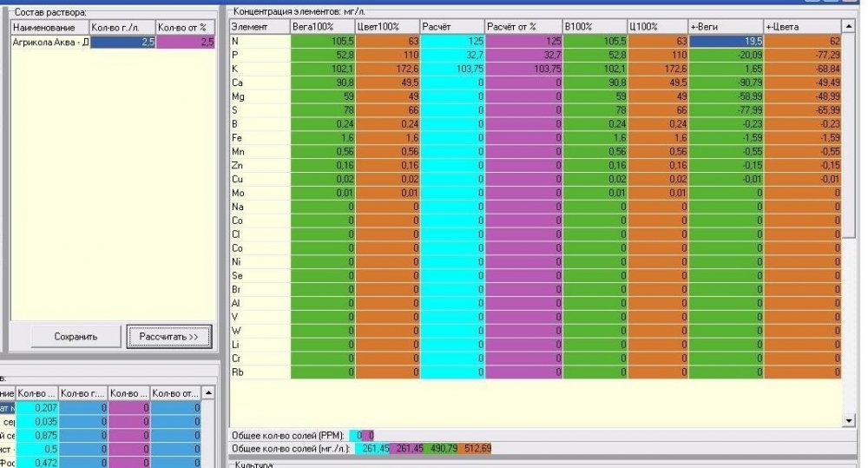Click the 0,207 cell in bottom-left table

pos(37,407)
